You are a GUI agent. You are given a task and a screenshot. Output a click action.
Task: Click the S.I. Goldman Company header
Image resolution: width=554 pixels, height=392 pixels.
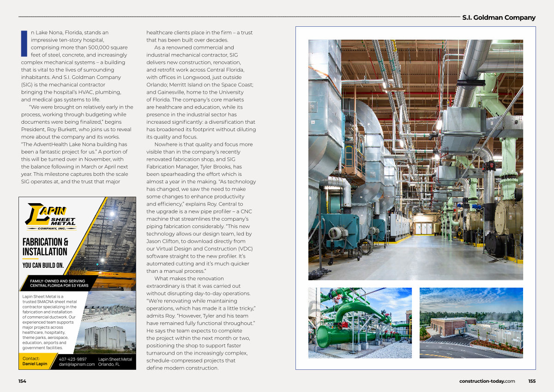coord(499,18)
